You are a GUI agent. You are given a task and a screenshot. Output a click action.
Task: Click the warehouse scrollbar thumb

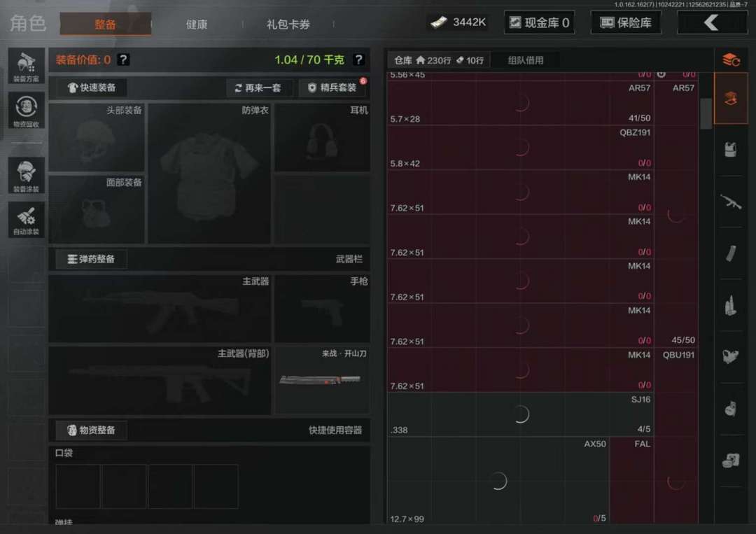click(x=706, y=114)
